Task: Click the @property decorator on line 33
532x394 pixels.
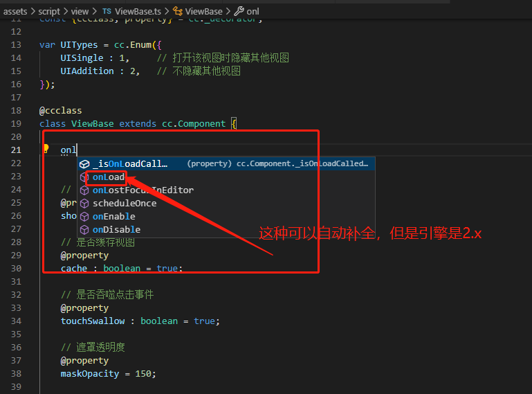Action: [84, 308]
